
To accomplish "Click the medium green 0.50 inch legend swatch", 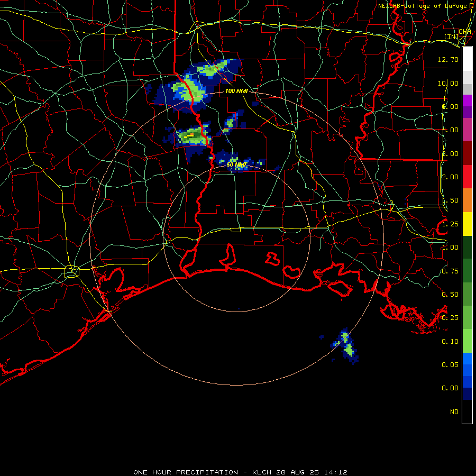I will click(x=467, y=294).
